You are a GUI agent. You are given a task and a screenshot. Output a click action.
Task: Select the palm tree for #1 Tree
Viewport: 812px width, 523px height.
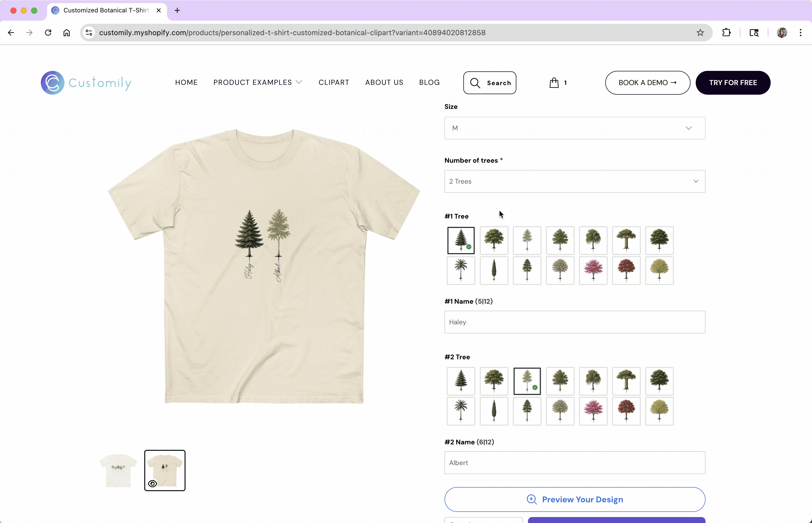coord(461,270)
